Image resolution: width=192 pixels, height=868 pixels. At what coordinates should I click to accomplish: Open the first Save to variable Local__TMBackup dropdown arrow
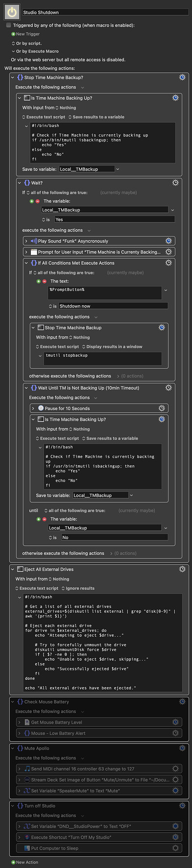tap(118, 169)
